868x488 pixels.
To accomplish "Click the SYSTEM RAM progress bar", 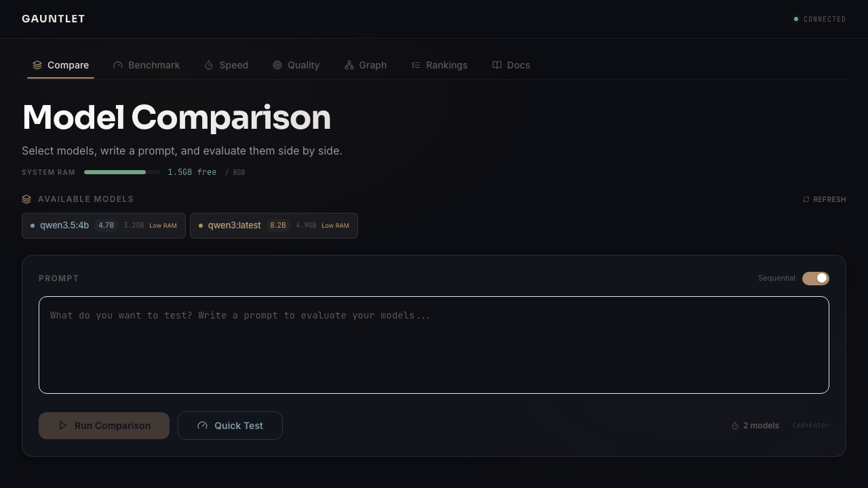I will pyautogui.click(x=122, y=172).
